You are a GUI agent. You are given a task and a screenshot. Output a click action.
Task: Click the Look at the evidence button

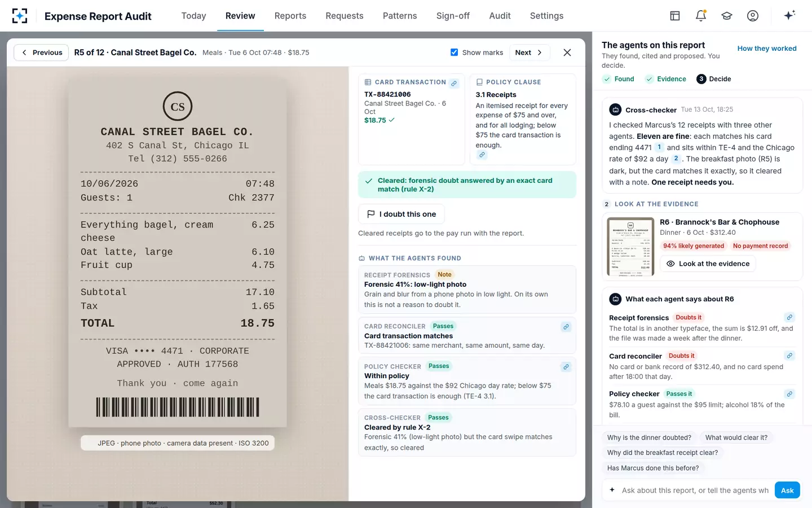[708, 264]
